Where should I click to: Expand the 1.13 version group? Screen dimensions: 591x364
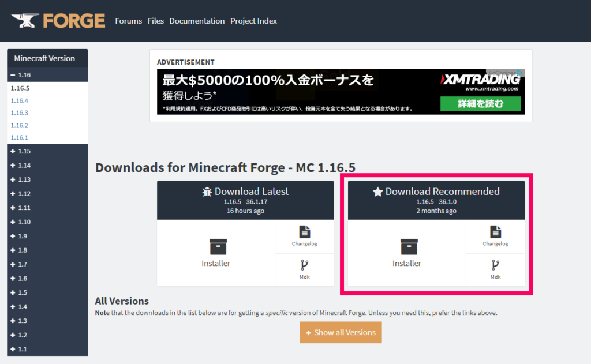pyautogui.click(x=47, y=179)
